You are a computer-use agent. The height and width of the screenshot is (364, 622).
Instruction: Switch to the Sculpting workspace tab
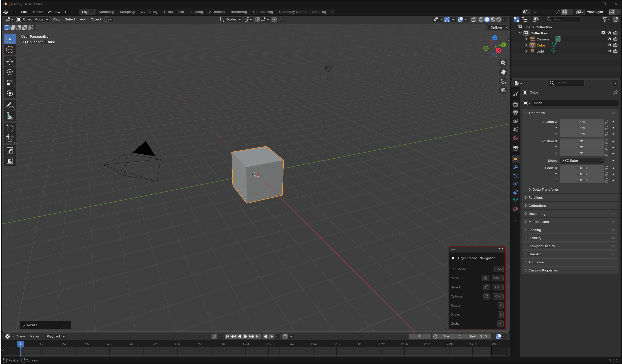pyautogui.click(x=127, y=12)
